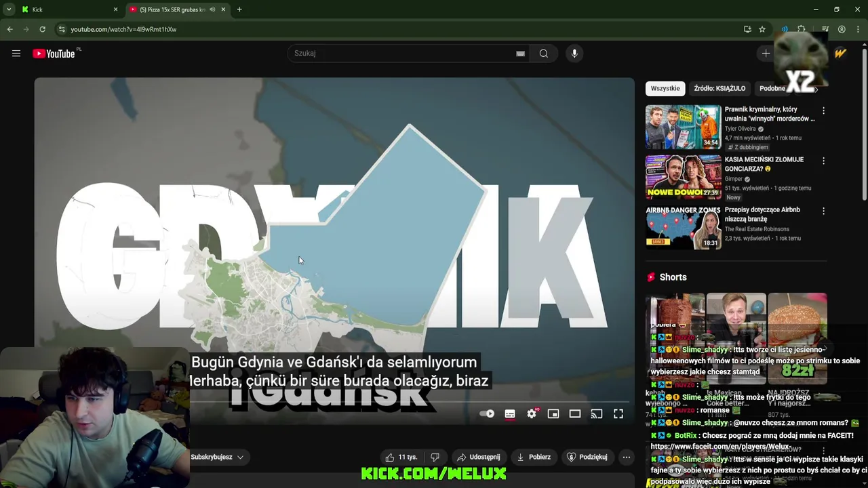Click the Podziękuj thanks button
Image resolution: width=868 pixels, height=488 pixels.
(x=587, y=457)
